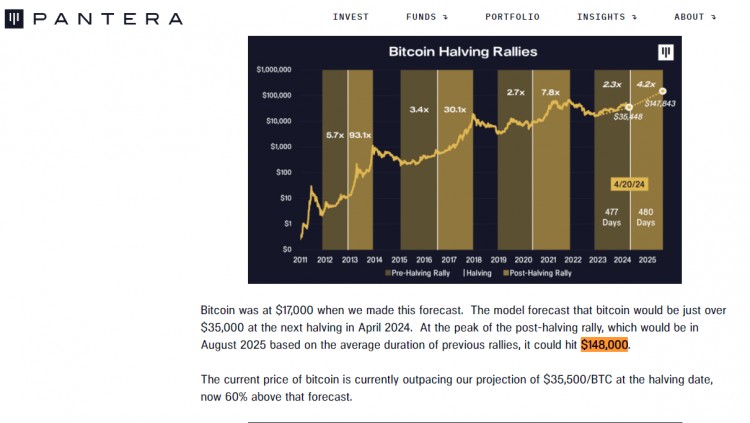Screen dimensions: 750x423
Task: Click the $35,448 halving data point
Action: click(x=629, y=107)
